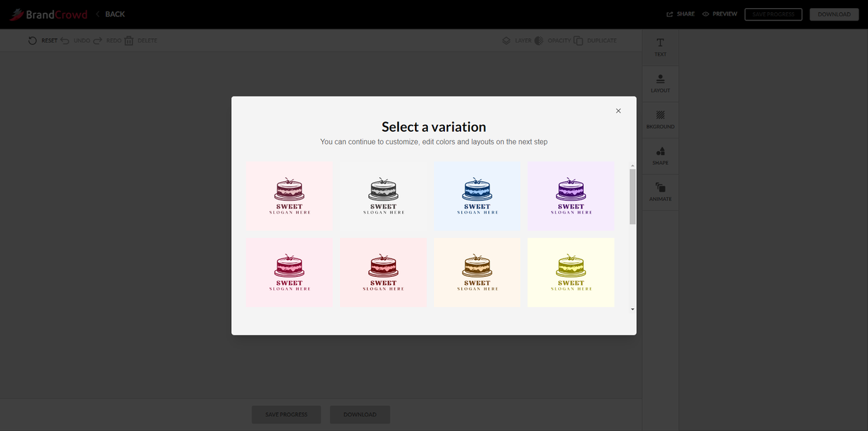Click the customize instructions subtitle text
Screen dimensions: 868x431
tap(434, 142)
